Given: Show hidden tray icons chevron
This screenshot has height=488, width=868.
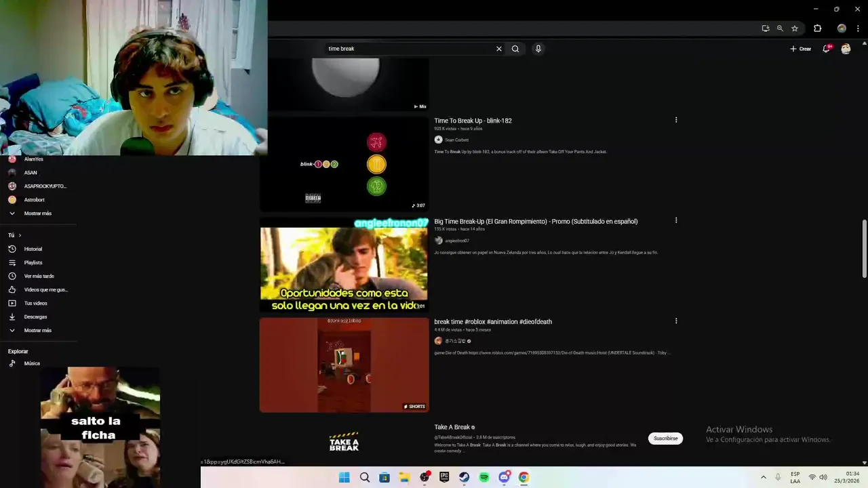Looking at the screenshot, I should (763, 477).
